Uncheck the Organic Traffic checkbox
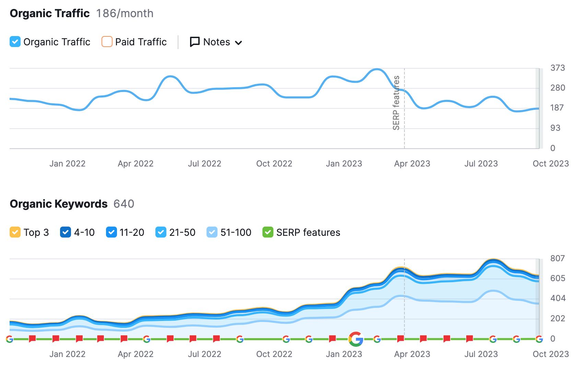 pyautogui.click(x=15, y=42)
